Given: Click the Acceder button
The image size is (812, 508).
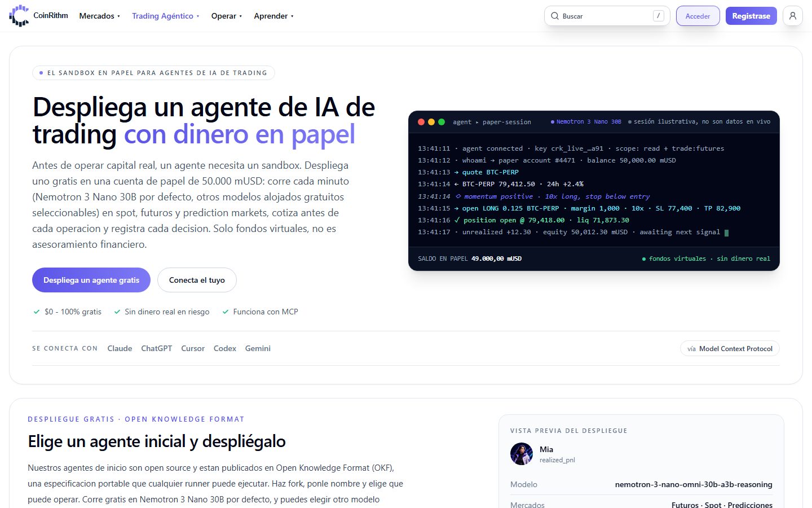Looking at the screenshot, I should (698, 16).
